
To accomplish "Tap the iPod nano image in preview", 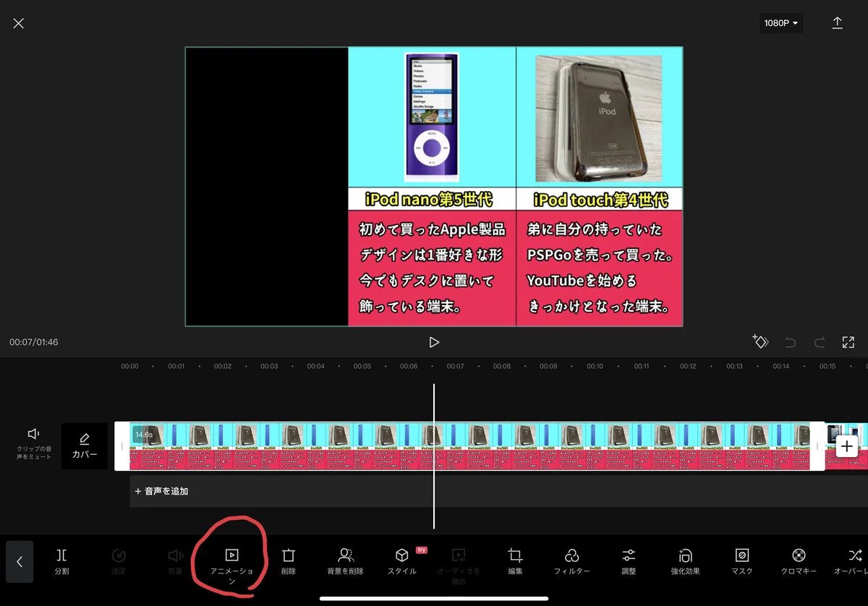I will click(x=431, y=116).
